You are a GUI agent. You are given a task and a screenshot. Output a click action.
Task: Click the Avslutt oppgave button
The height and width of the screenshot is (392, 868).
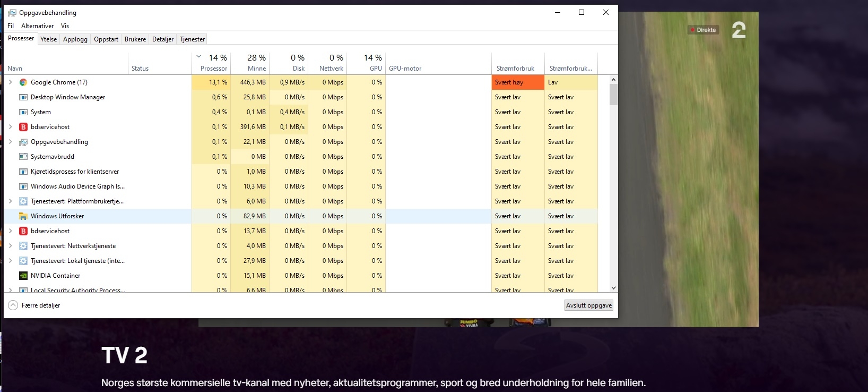(x=589, y=305)
